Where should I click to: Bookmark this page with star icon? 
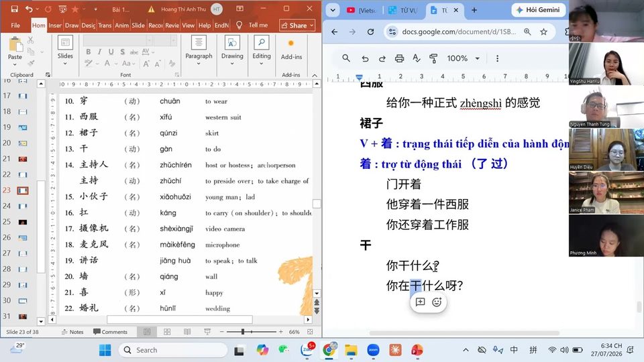[544, 32]
